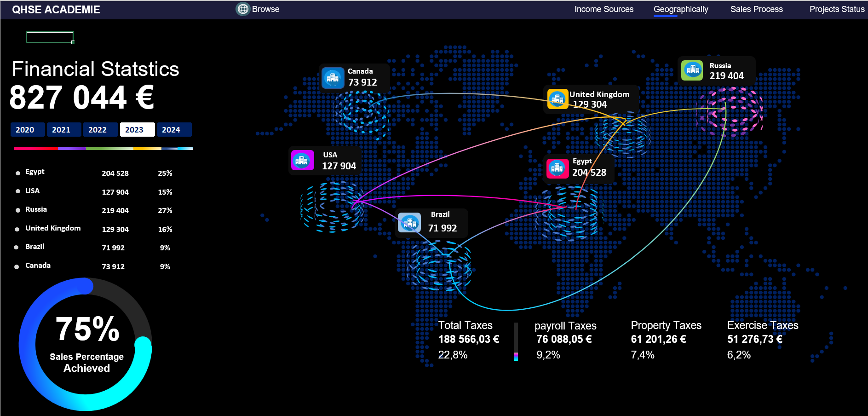The height and width of the screenshot is (416, 868).
Task: Click the Egypt pink building icon
Action: pyautogui.click(x=557, y=168)
